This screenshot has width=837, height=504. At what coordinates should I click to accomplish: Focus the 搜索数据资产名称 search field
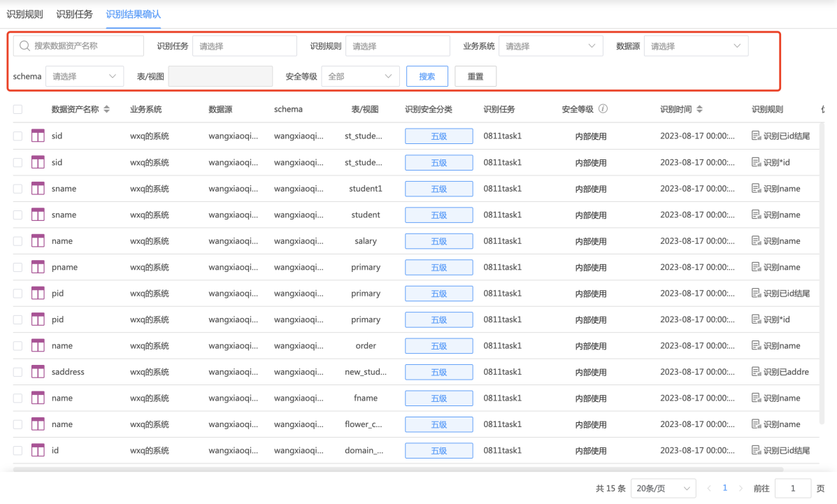78,46
